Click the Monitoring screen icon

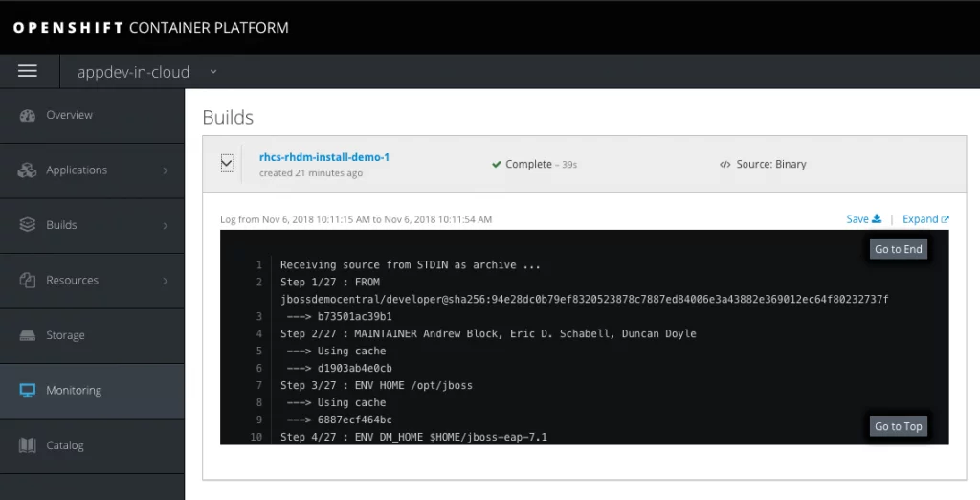click(x=28, y=391)
